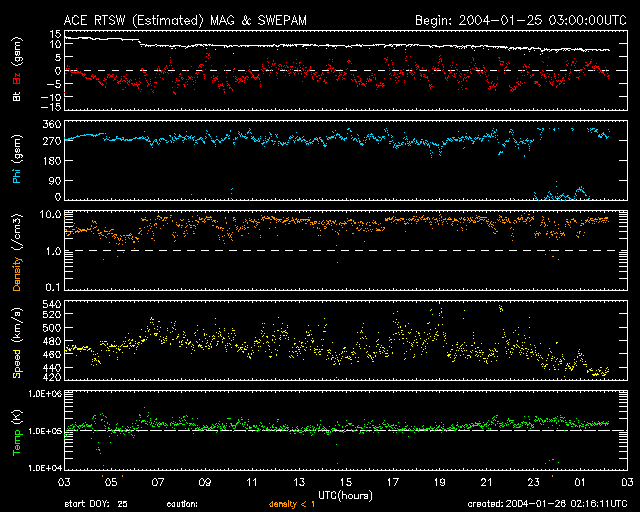Click the start DOY: 25 text
The height and width of the screenshot is (512, 640).
[96, 504]
